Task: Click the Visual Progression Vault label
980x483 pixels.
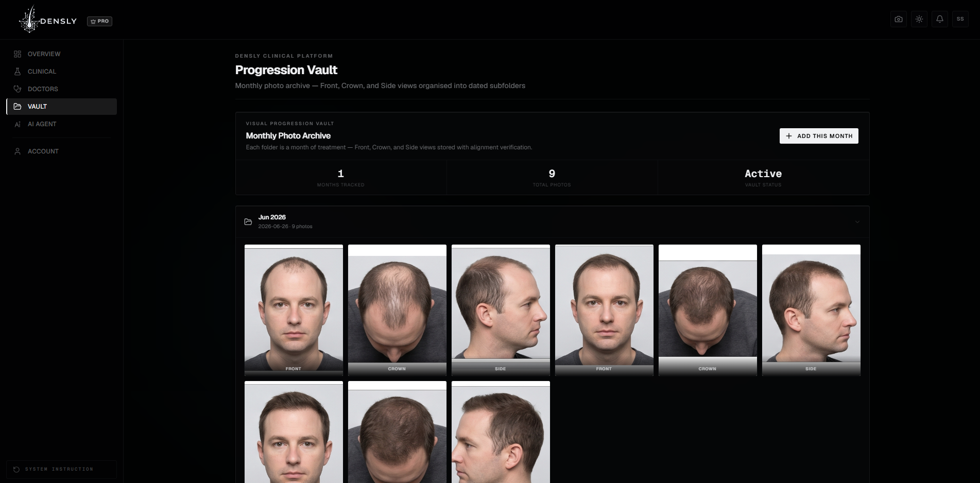Action: [x=290, y=124]
